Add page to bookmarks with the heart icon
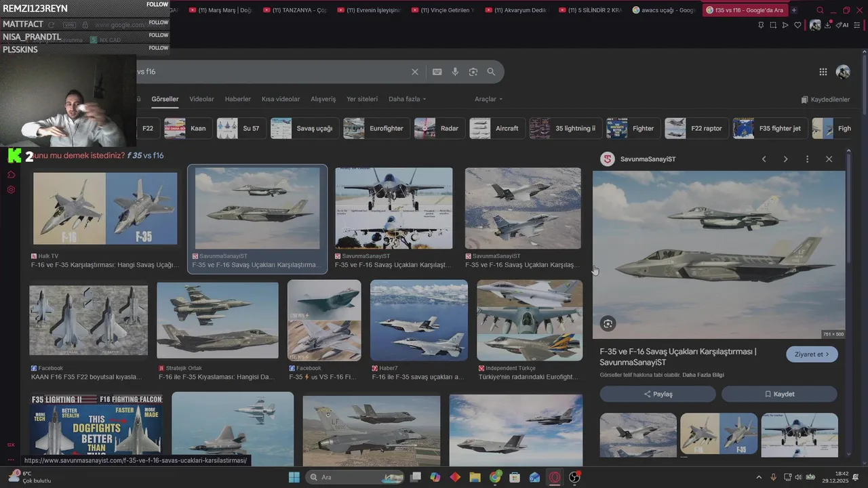868x488 pixels. tap(798, 25)
